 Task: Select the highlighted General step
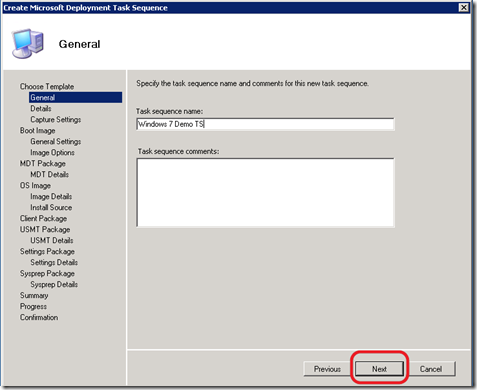(75, 97)
